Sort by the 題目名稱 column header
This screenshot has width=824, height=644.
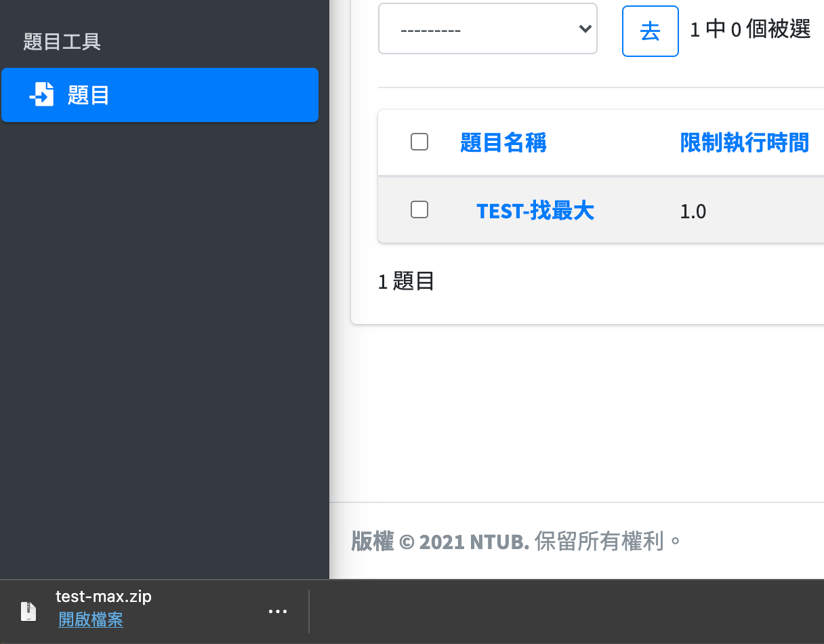click(x=503, y=143)
